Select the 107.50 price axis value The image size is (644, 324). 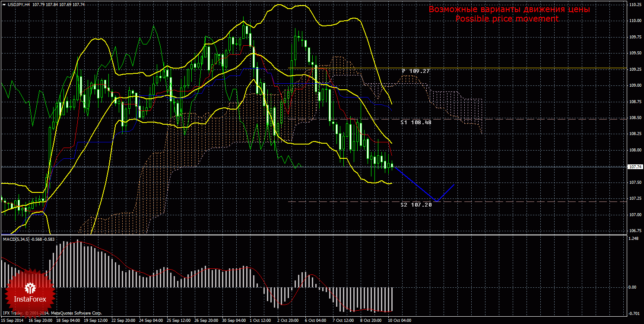click(x=634, y=182)
